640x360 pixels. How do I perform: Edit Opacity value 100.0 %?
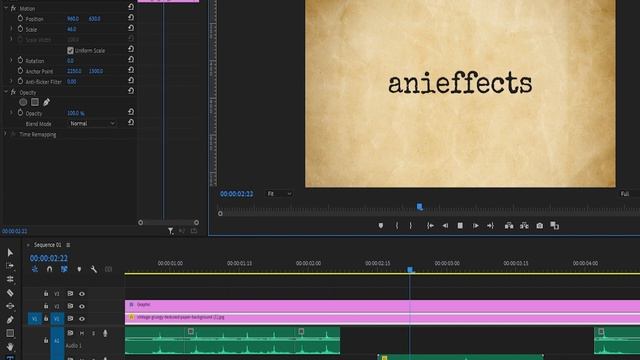point(76,113)
